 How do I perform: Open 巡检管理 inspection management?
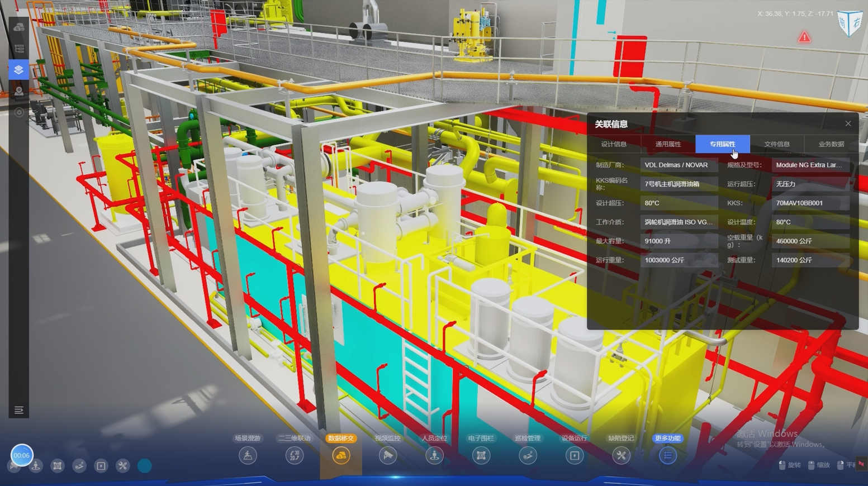coord(528,455)
